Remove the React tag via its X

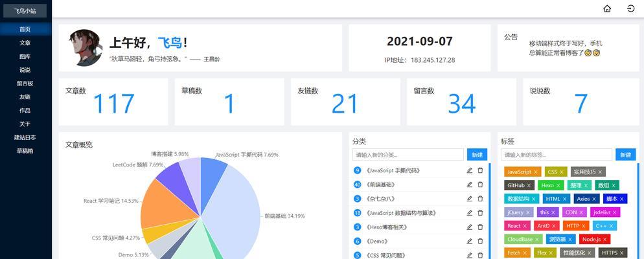(x=525, y=226)
